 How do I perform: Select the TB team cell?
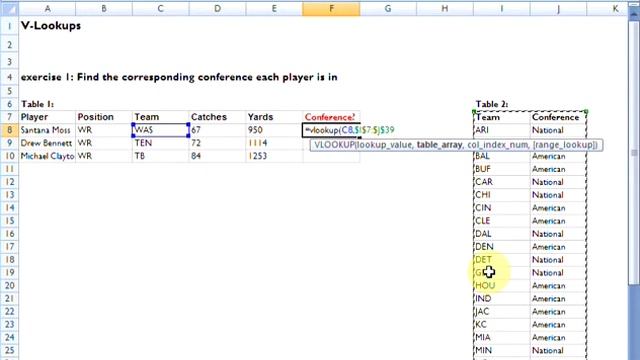coord(160,156)
